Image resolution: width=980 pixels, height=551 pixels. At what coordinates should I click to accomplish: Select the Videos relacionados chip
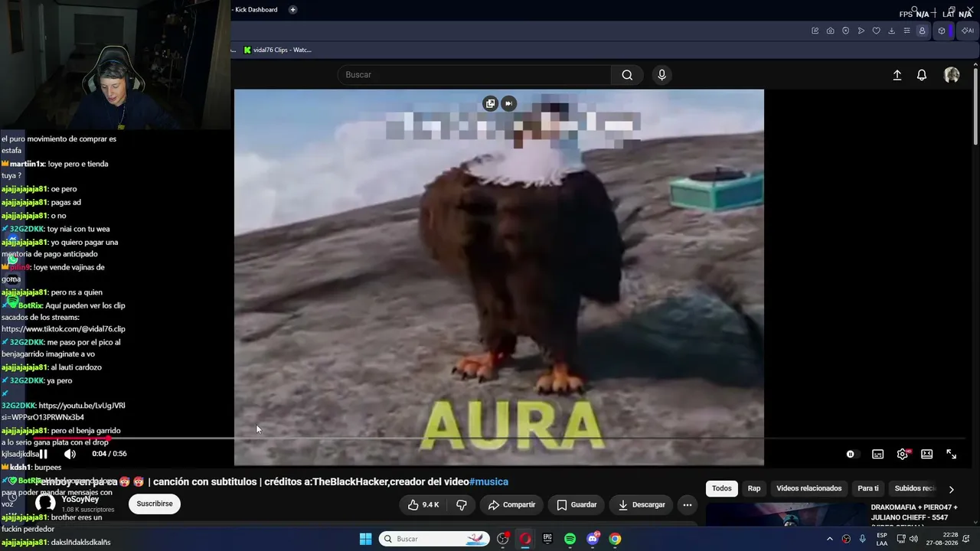point(808,488)
